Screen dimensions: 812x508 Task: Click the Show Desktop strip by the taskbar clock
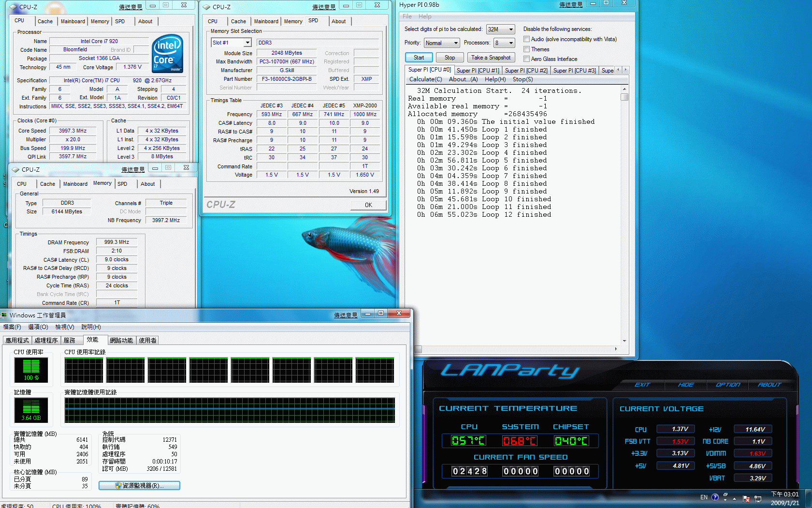coord(808,498)
